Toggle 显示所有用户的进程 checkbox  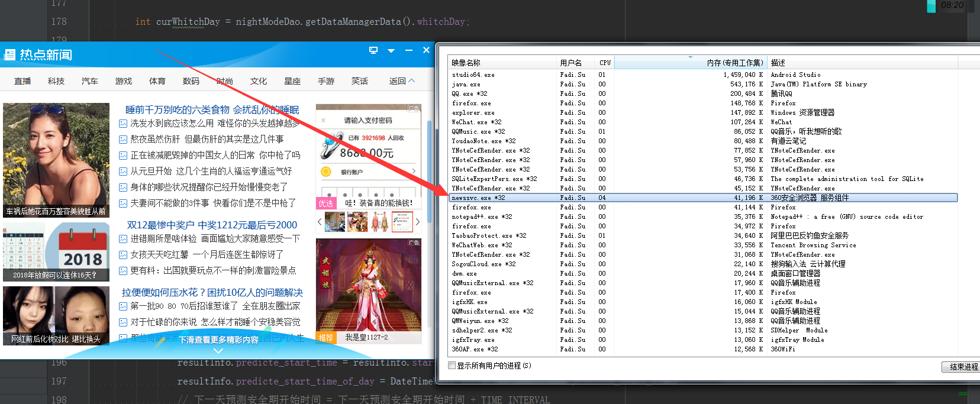click(x=452, y=366)
